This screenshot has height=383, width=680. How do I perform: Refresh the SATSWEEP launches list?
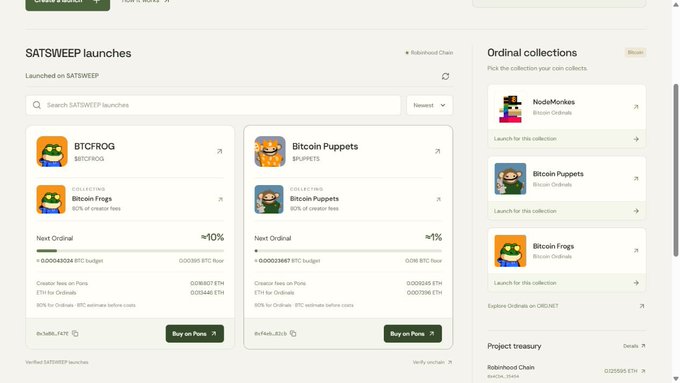point(445,76)
